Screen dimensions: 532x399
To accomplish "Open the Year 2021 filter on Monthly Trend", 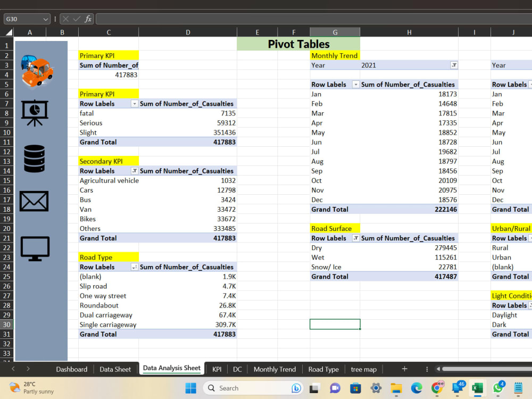I will [x=453, y=65].
